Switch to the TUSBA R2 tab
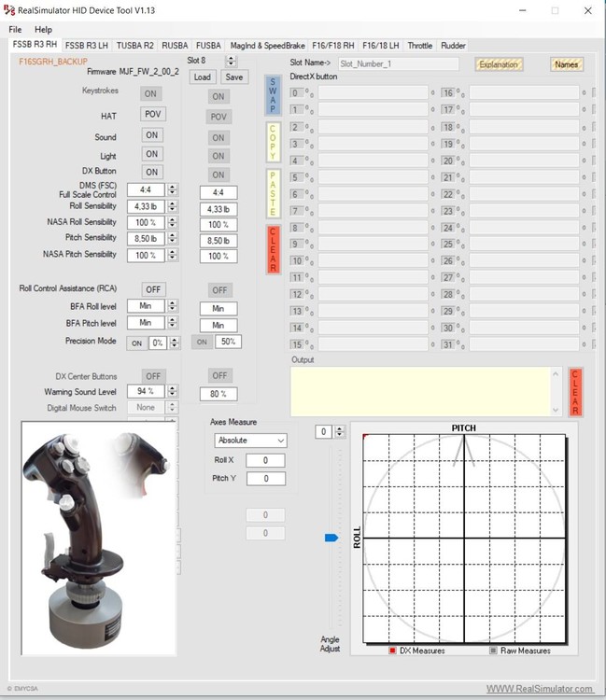 (x=134, y=46)
